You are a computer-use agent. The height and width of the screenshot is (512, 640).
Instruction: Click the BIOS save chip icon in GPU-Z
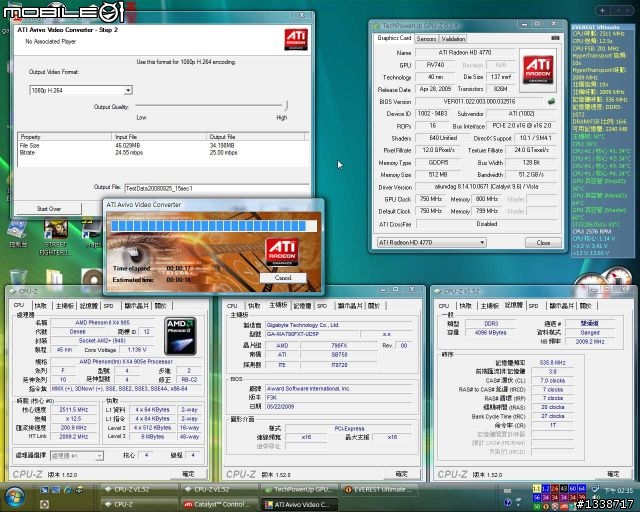[551, 101]
